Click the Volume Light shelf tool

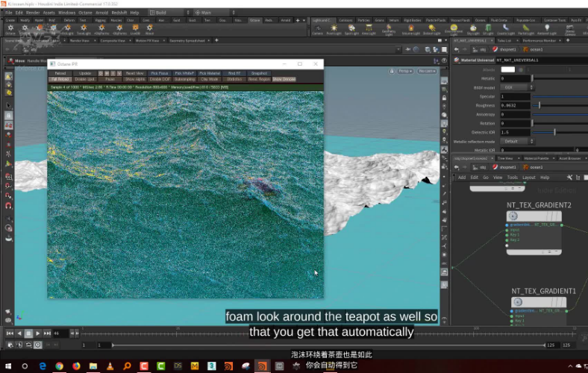click(x=410, y=30)
